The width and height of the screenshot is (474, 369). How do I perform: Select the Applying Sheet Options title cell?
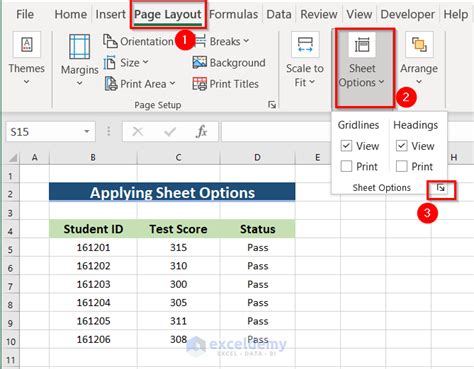point(172,193)
